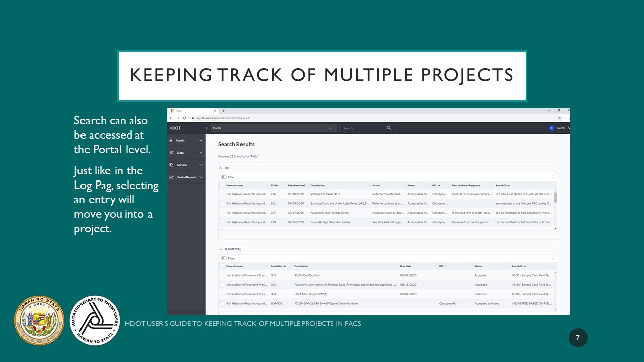Check the box for RFI 273 row
Screen dimensions: 644x362
tap(222, 222)
